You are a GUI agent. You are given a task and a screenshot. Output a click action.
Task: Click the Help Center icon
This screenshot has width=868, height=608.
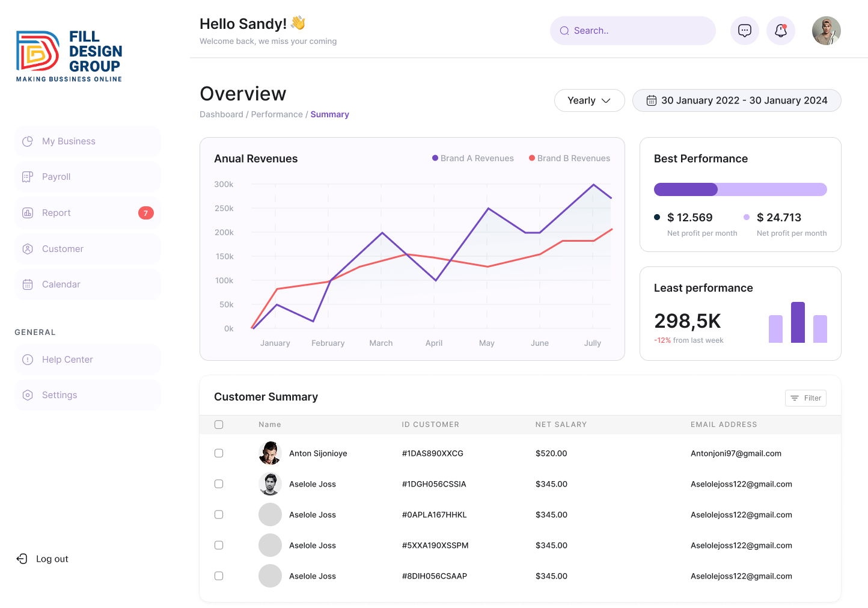28,360
